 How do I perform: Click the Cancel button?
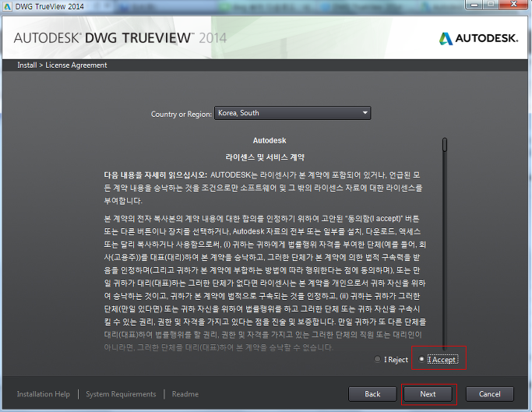[490, 394]
